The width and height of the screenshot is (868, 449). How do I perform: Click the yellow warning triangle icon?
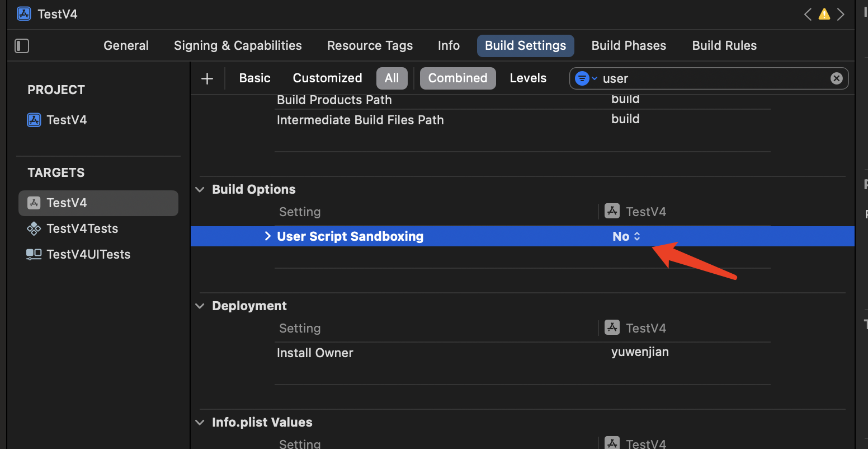[824, 15]
